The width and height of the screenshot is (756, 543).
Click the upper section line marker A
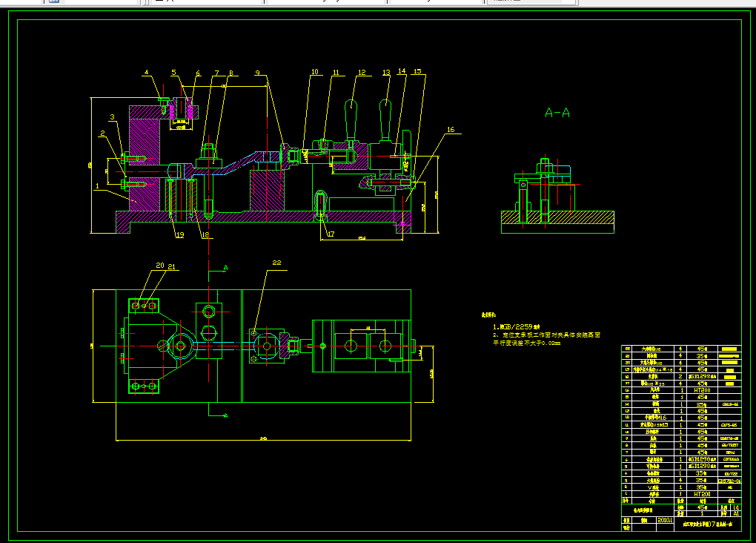pyautogui.click(x=225, y=266)
